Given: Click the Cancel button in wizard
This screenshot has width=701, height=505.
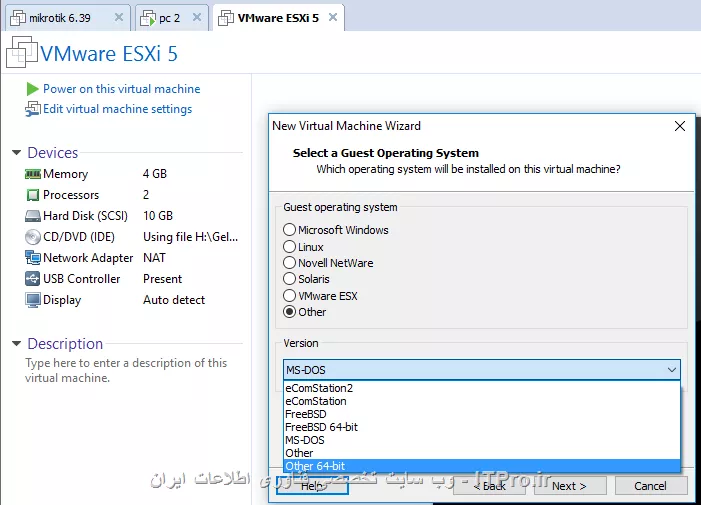Looking at the screenshot, I should pyautogui.click(x=651, y=486).
